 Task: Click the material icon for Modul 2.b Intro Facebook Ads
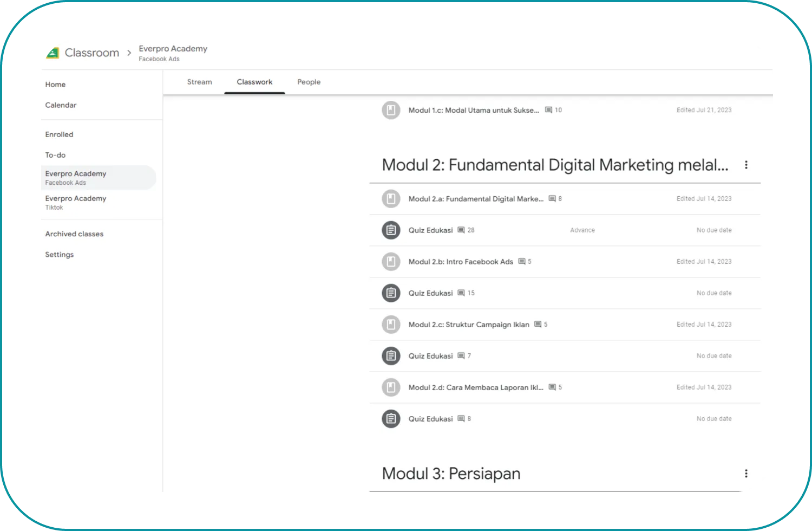391,262
